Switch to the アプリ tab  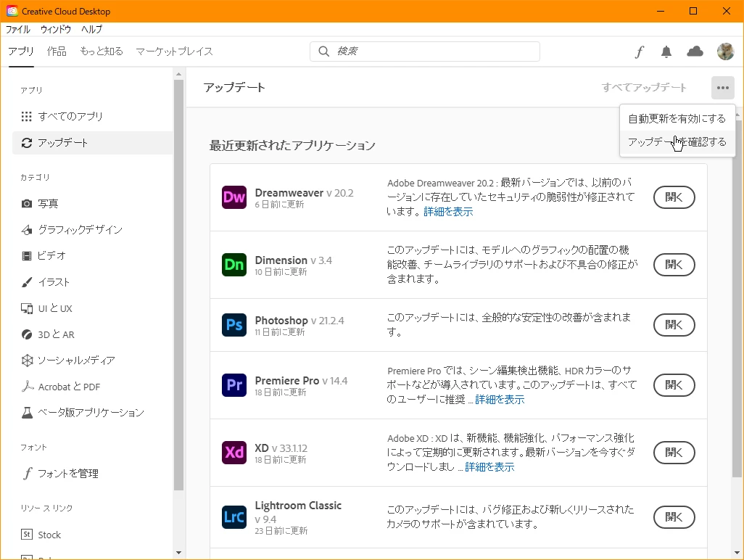point(21,52)
